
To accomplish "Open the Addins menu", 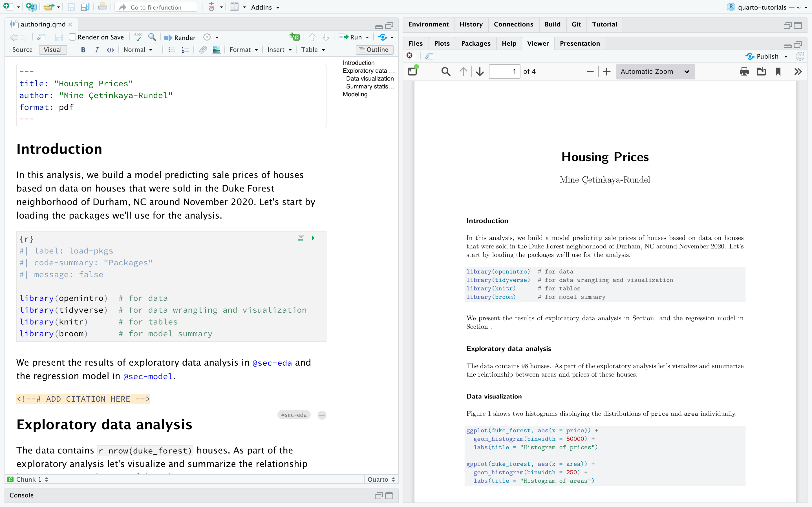I will click(265, 7).
